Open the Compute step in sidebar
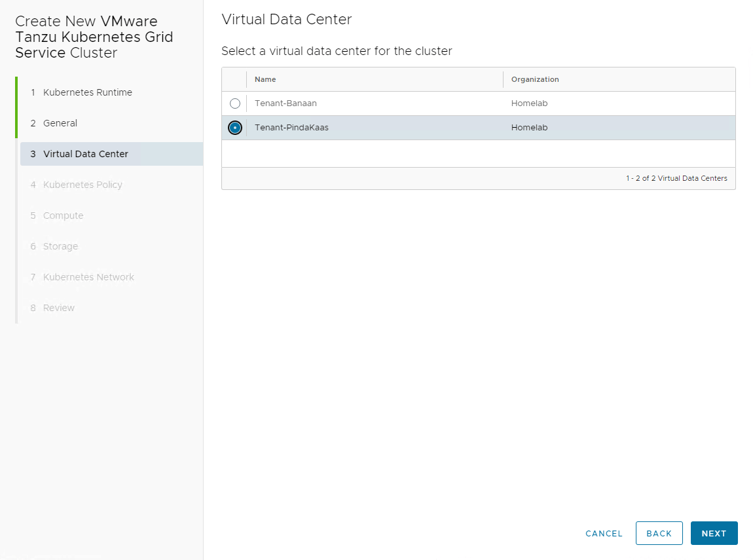753x560 pixels. tap(63, 215)
